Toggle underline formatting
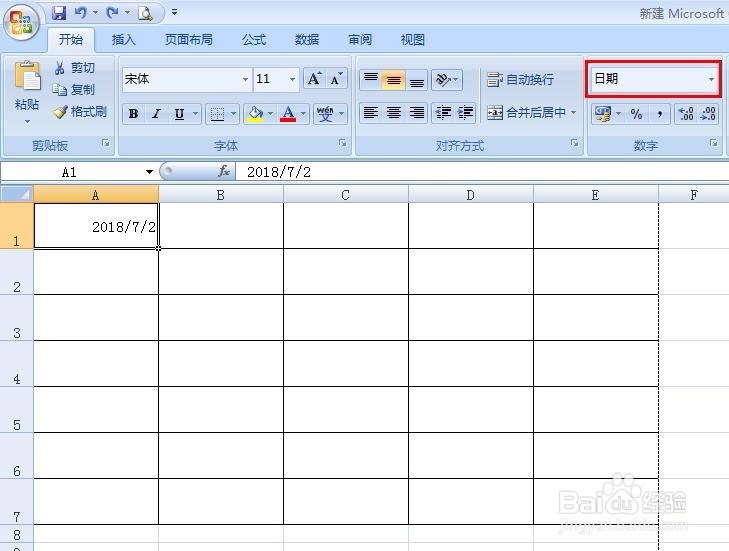The height and width of the screenshot is (551, 729). [179, 113]
